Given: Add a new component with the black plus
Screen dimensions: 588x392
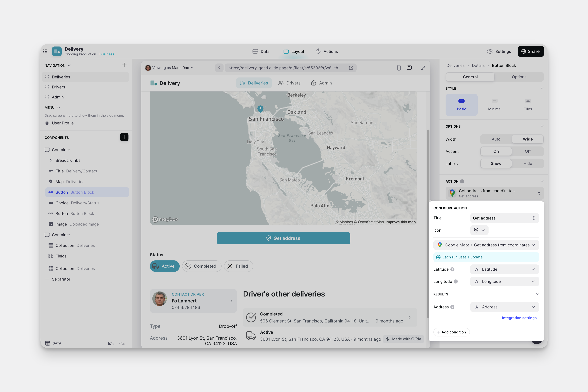Looking at the screenshot, I should (x=124, y=137).
